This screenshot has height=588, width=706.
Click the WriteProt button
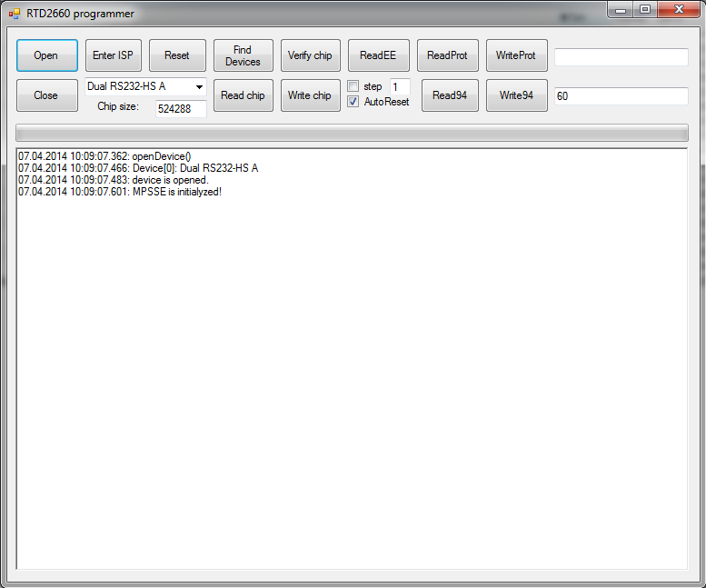516,55
